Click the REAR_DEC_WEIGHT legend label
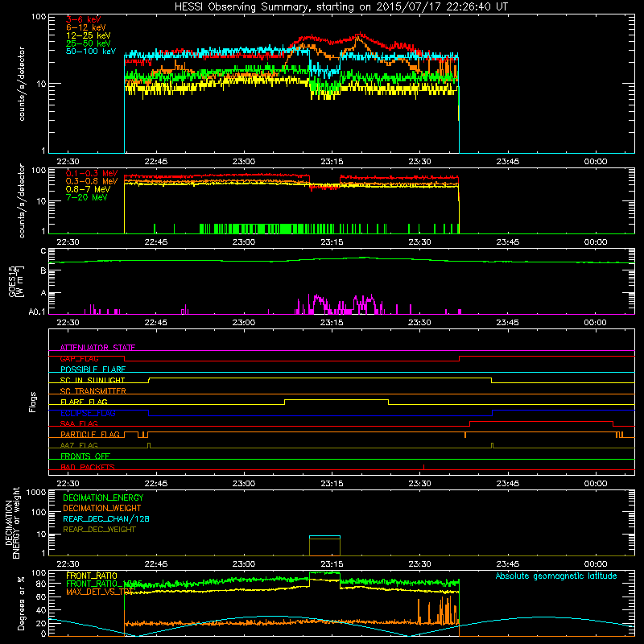This screenshot has width=644, height=644. pyautogui.click(x=99, y=530)
